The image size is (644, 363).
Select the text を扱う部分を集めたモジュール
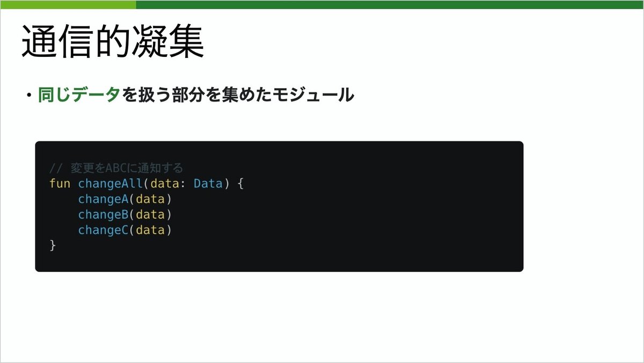point(238,95)
